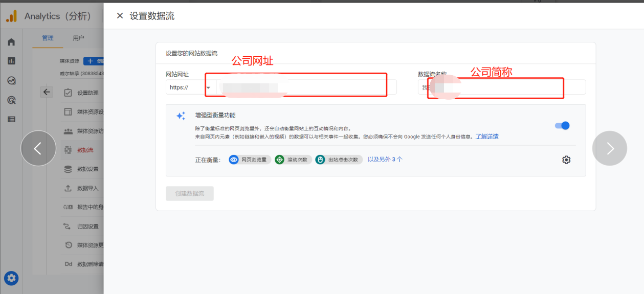The height and width of the screenshot is (294, 644).
Task: Click the back arrow in admin column
Action: pyautogui.click(x=47, y=92)
